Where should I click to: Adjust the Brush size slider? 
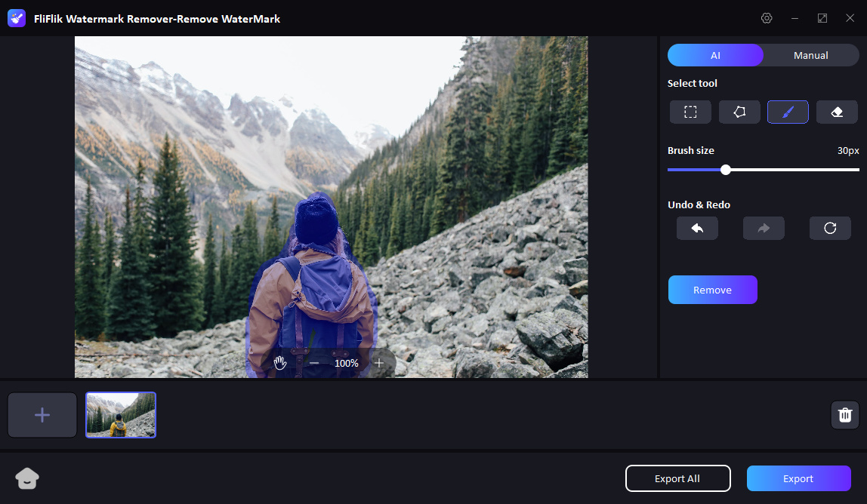point(725,169)
